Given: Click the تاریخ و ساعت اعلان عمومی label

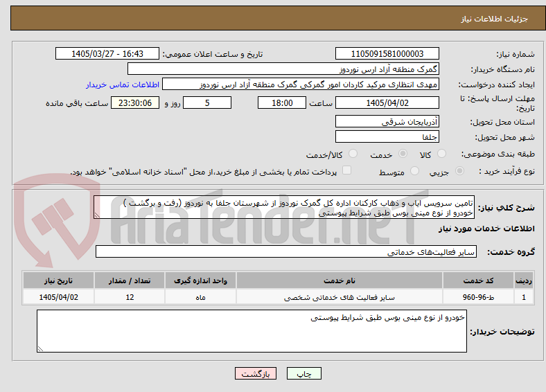Looking at the screenshot, I should click(x=213, y=54).
